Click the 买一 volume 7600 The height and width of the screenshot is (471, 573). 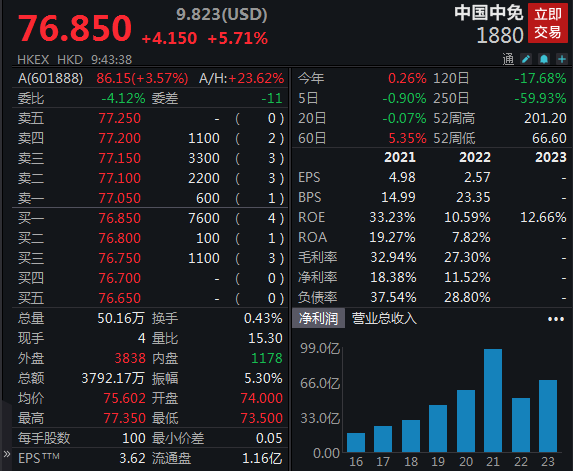coord(204,218)
